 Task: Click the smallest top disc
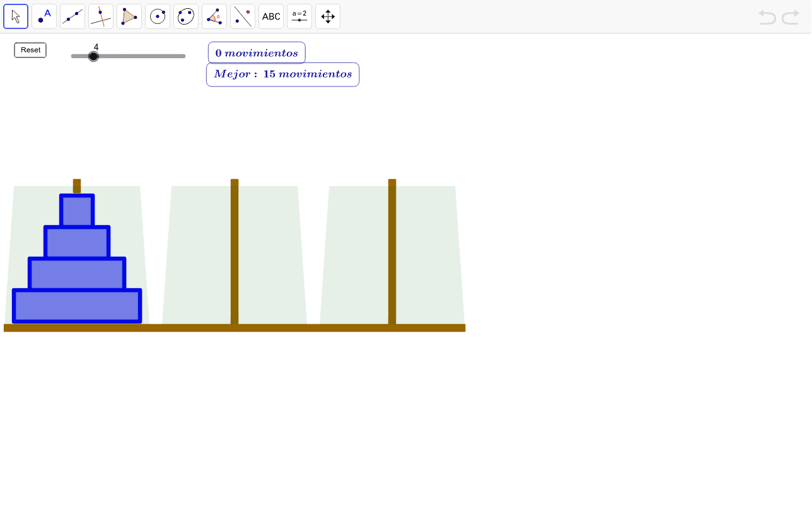(x=77, y=211)
